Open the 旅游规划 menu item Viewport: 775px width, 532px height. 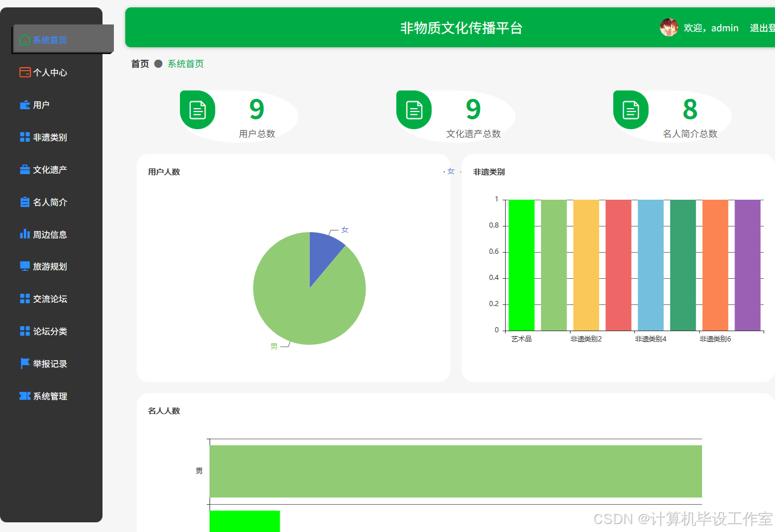coord(51,266)
